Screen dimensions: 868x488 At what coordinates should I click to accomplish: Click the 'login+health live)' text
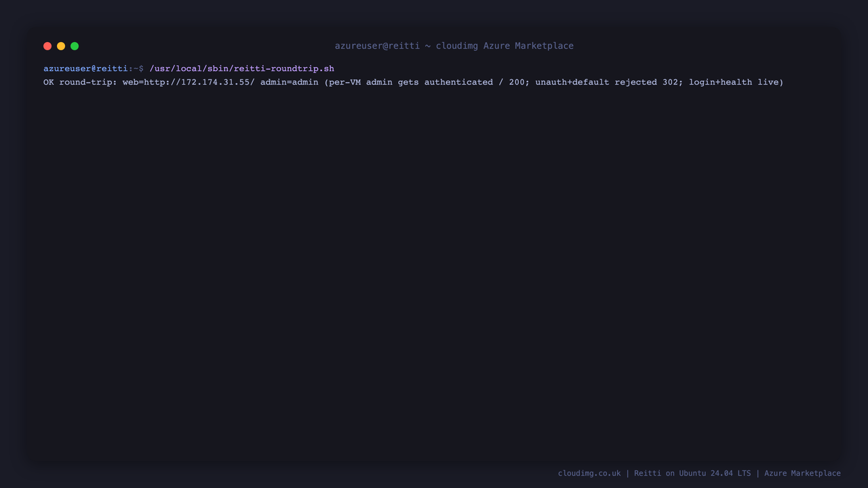pos(736,82)
